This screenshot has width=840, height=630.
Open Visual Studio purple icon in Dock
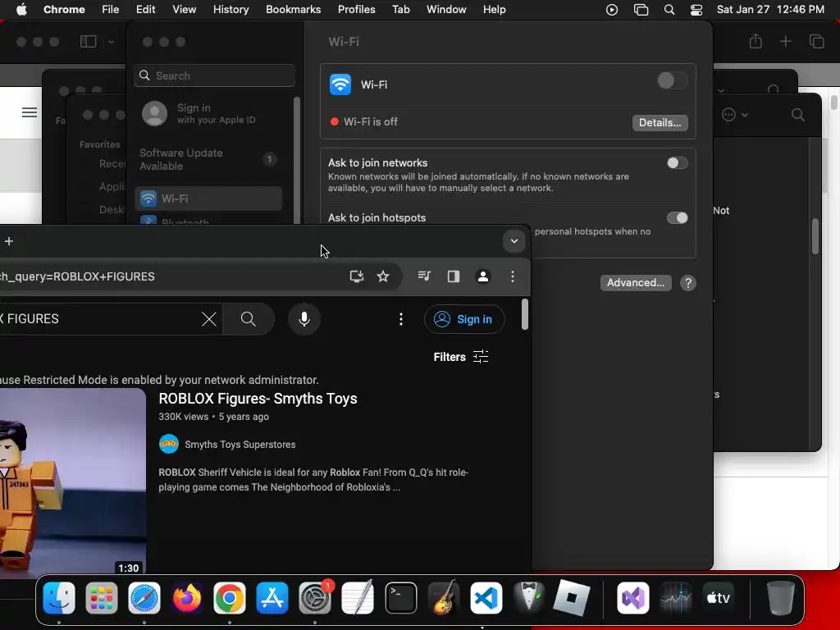pyautogui.click(x=633, y=598)
